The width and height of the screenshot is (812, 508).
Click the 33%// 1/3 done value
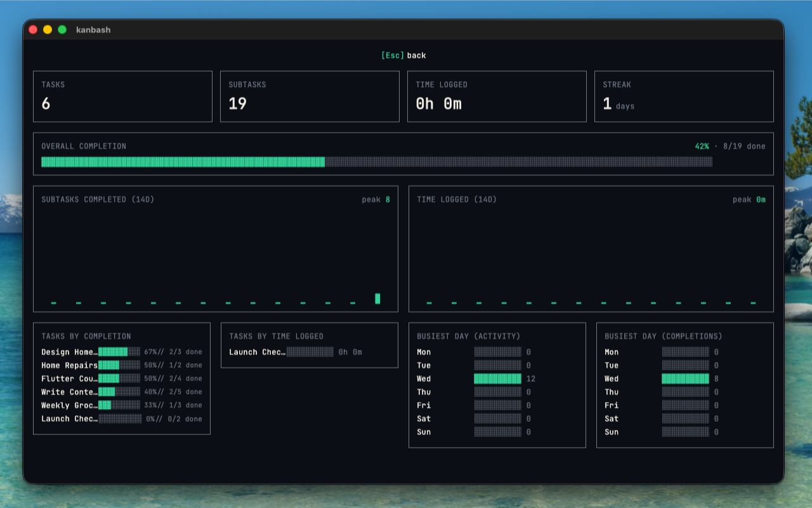pyautogui.click(x=173, y=405)
